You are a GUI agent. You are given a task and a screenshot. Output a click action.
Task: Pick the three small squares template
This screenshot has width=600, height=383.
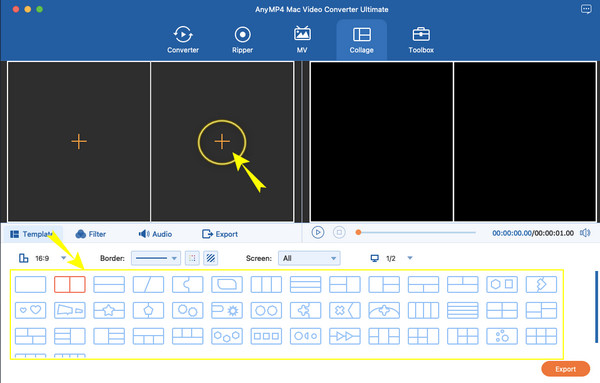pyautogui.click(x=266, y=336)
